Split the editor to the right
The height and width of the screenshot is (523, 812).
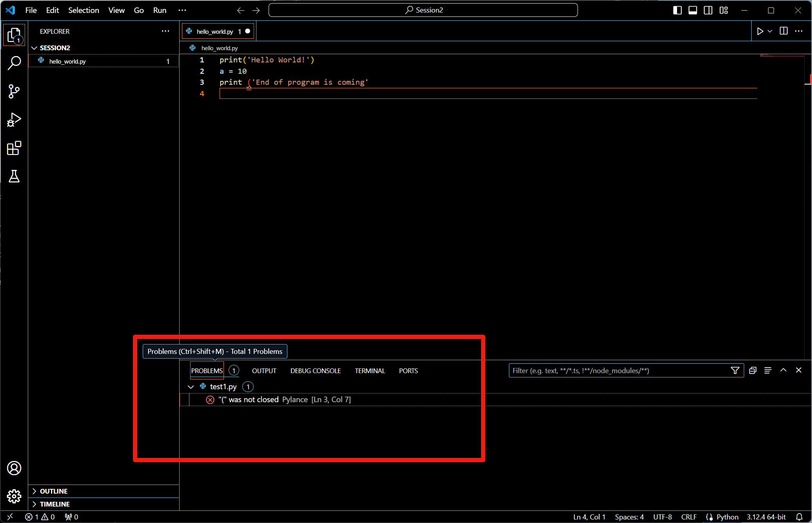[783, 31]
